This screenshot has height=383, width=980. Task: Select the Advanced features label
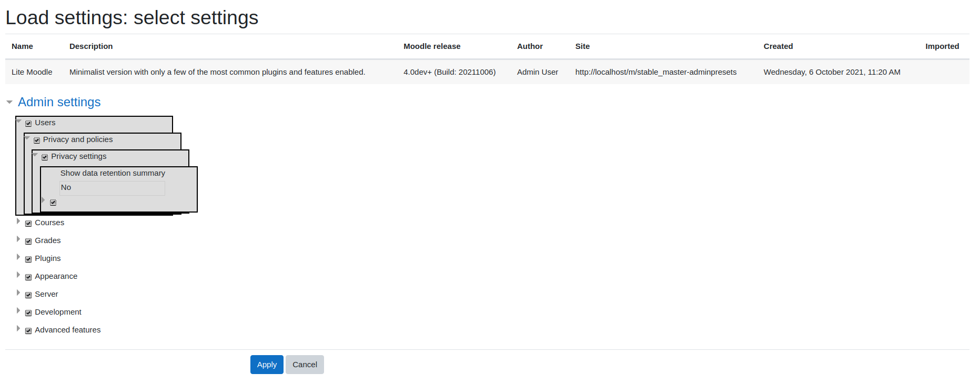click(x=68, y=330)
